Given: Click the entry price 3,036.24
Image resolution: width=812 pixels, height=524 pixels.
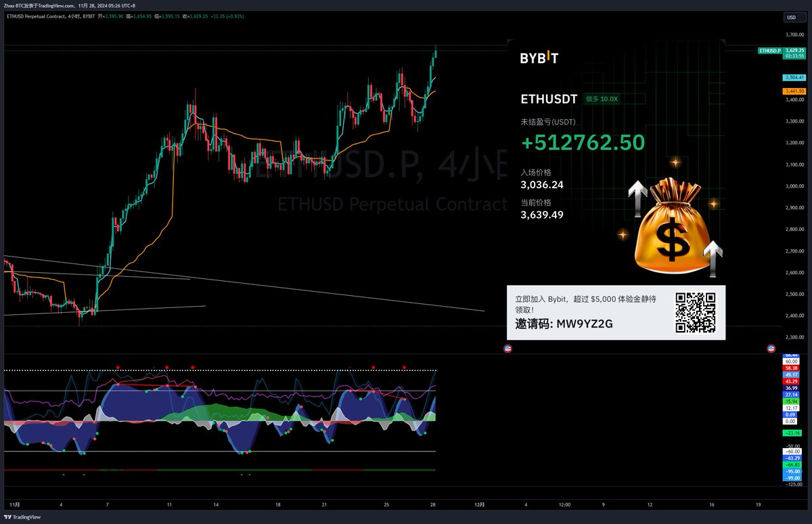Looking at the screenshot, I should point(542,184).
